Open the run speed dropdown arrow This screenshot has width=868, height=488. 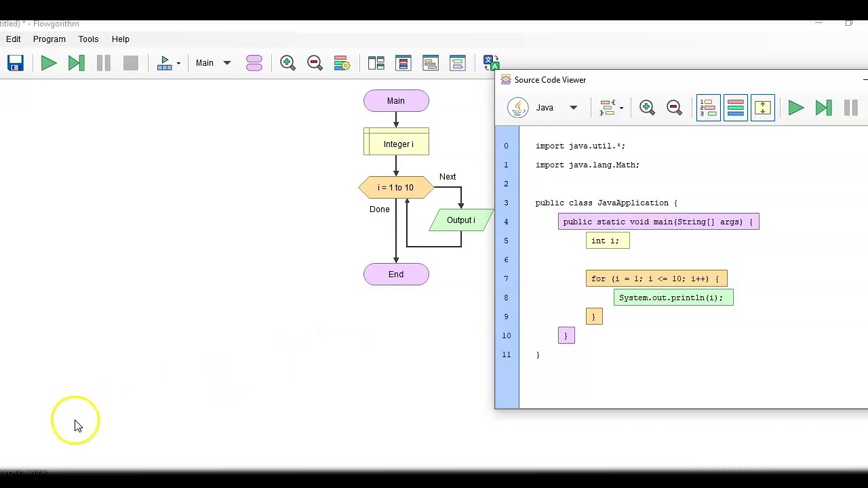coord(178,63)
